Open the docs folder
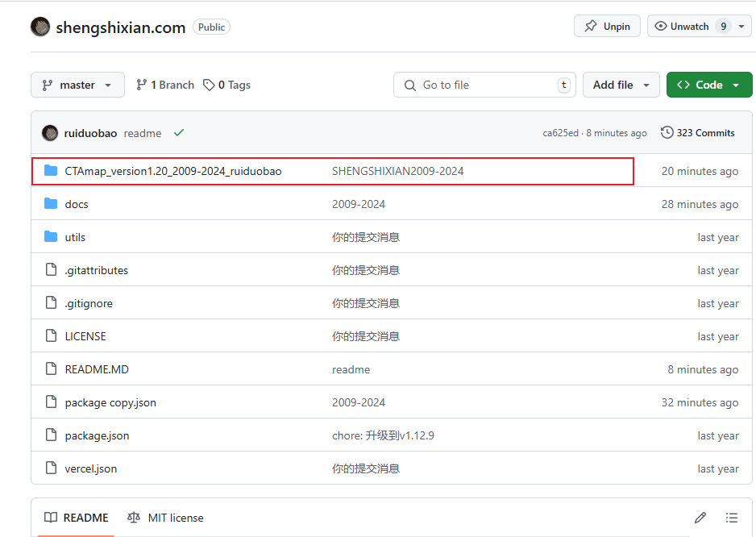Image resolution: width=756 pixels, height=537 pixels. pyautogui.click(x=77, y=204)
